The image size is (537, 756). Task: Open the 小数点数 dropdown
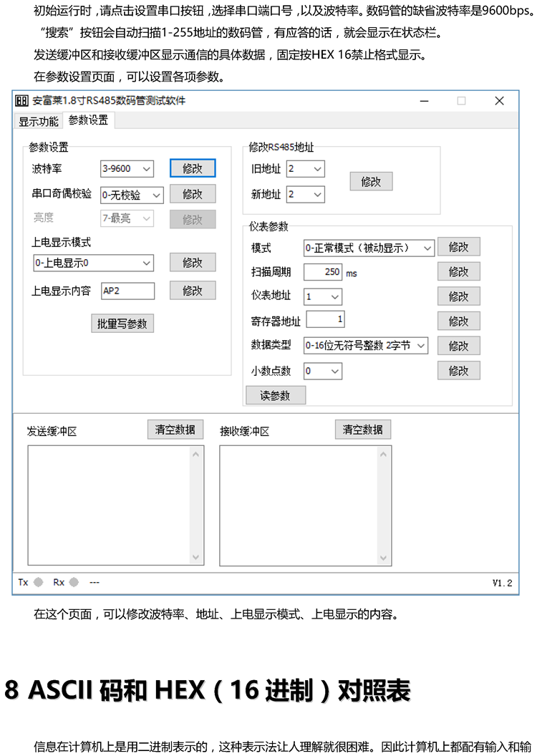pyautogui.click(x=323, y=371)
